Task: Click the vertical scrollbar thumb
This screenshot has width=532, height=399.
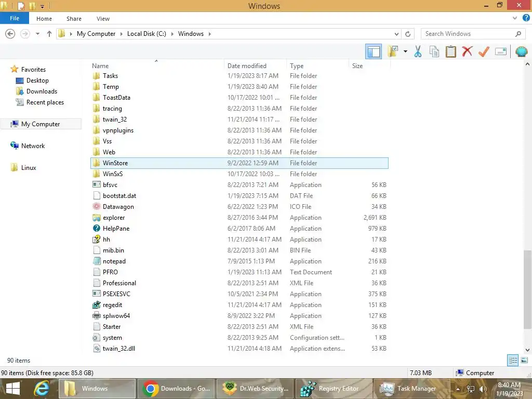Action: coord(527,289)
